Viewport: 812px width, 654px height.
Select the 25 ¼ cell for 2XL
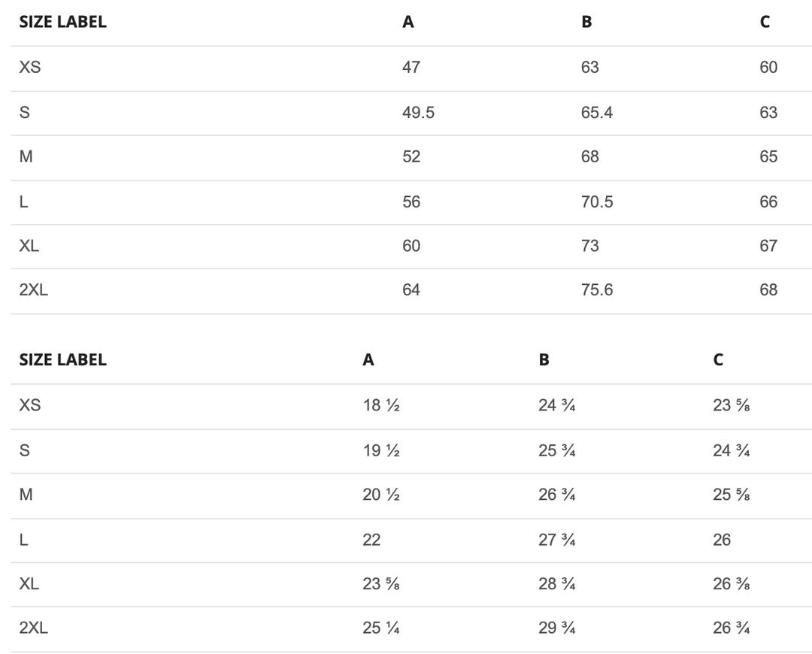(380, 628)
